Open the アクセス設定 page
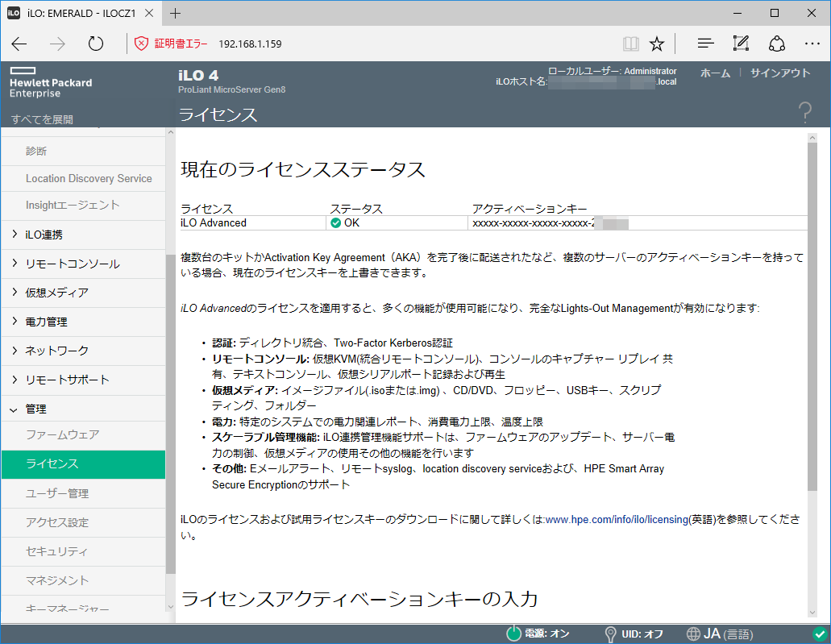The width and height of the screenshot is (831, 644). 83,522
